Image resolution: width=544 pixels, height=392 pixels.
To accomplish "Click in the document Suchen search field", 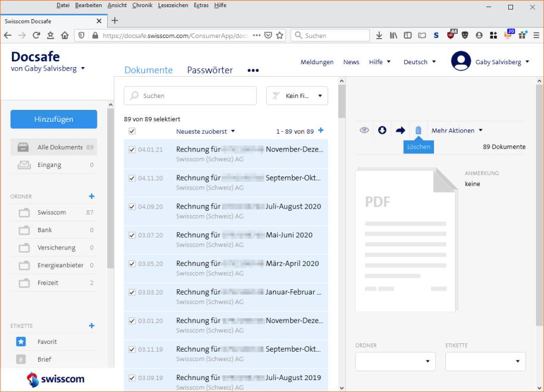I will coord(190,96).
